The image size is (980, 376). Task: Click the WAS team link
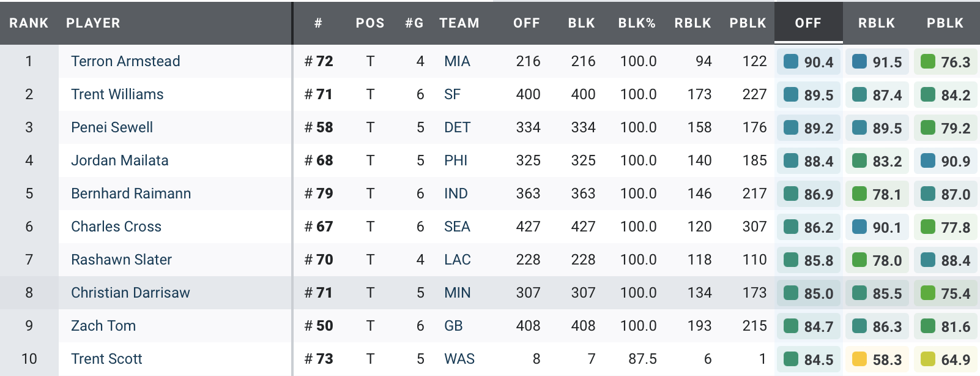click(459, 359)
